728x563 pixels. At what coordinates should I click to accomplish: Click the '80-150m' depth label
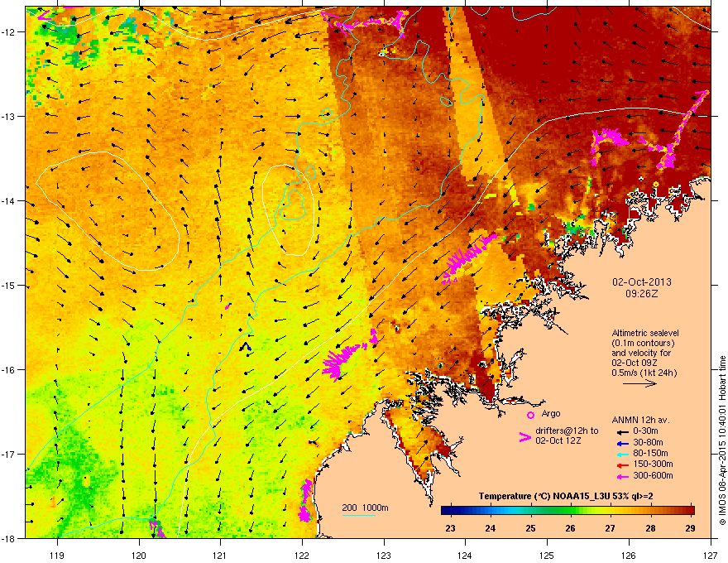tap(650, 454)
